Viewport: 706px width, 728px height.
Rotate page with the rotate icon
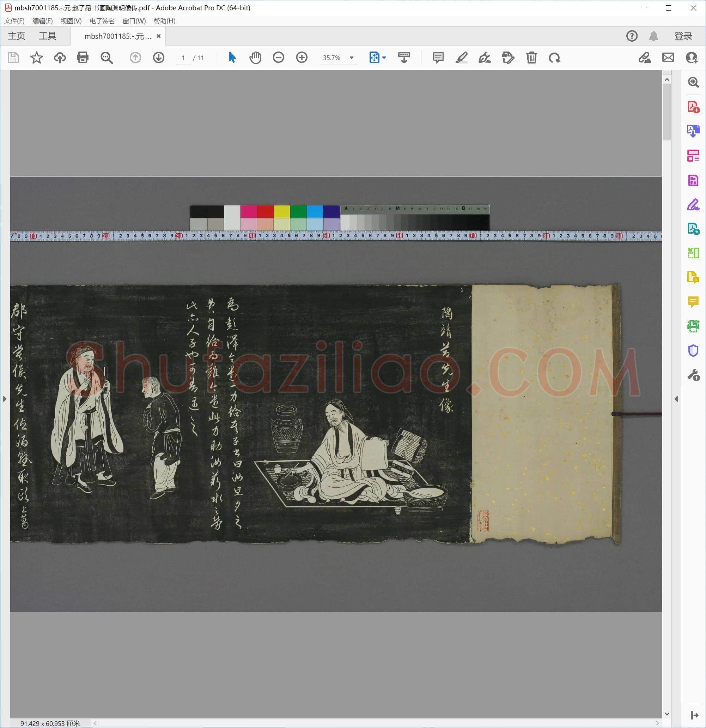point(555,58)
